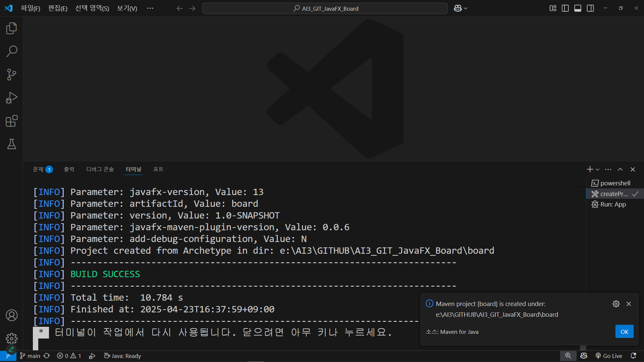Switch to the 출력 tab
This screenshot has height=362, width=644.
tap(69, 170)
